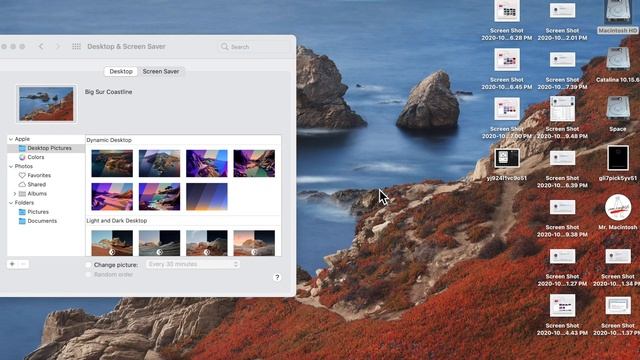This screenshot has height=360, width=640.
Task: Select the Colors item with color wheel
Action: [31, 157]
